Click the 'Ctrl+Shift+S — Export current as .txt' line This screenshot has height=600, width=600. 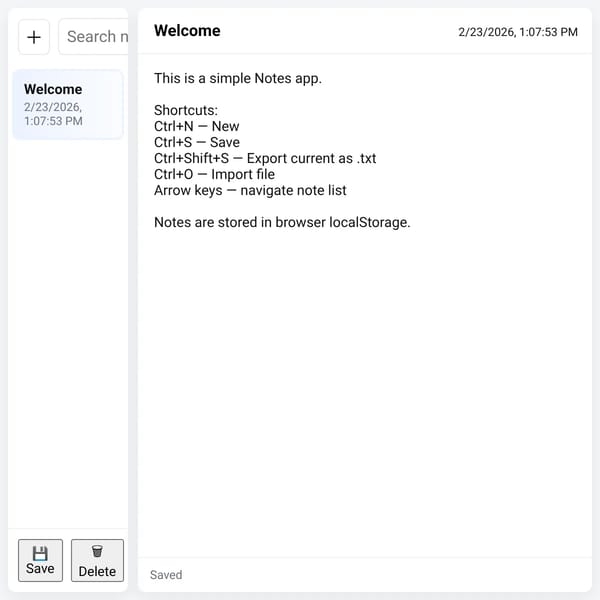pos(265,158)
